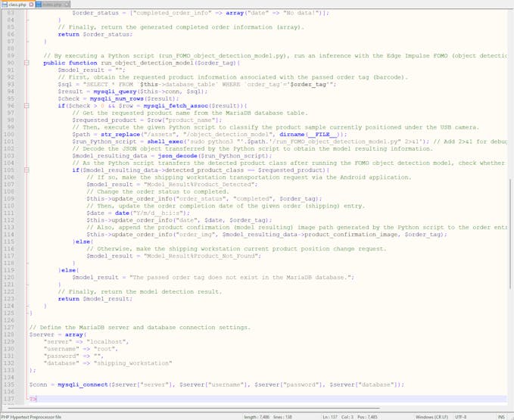
Task: Collapse the if($check) block at line 96
Action: click(27, 106)
